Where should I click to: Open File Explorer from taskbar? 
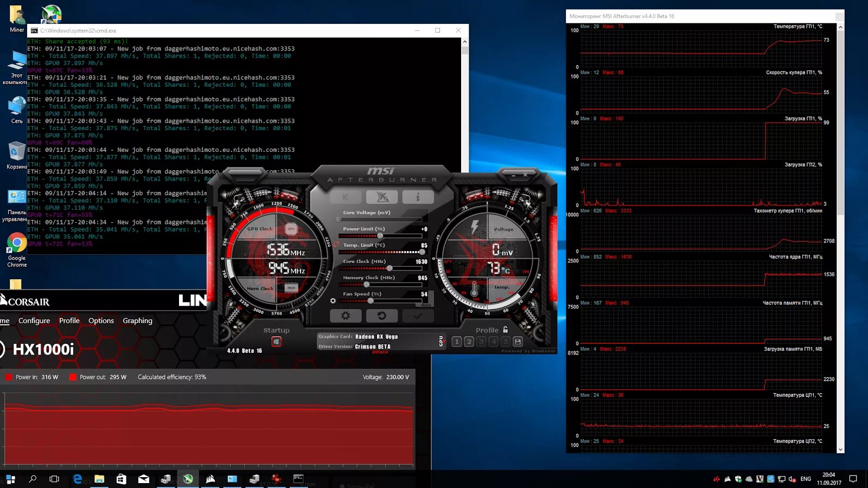coord(99,479)
